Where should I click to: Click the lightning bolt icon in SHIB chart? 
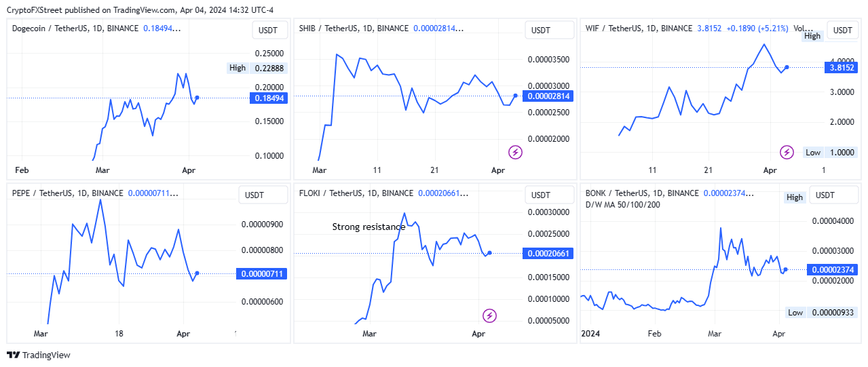pyautogui.click(x=515, y=152)
